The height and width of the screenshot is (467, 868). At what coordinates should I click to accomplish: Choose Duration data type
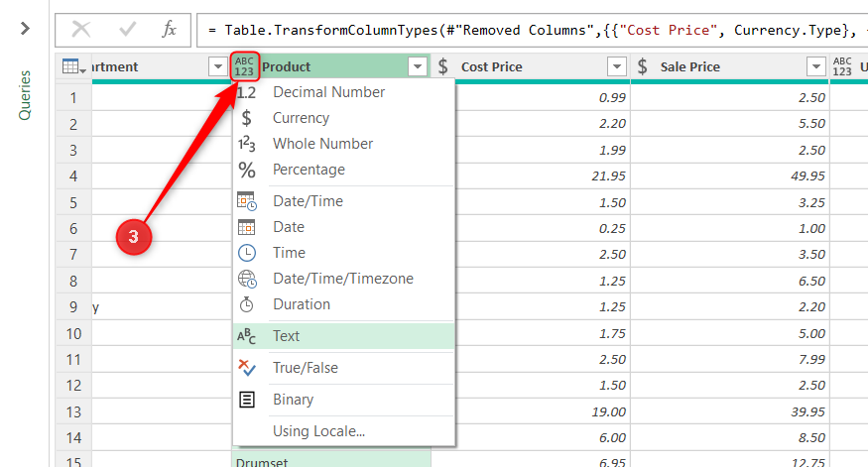coord(344,304)
